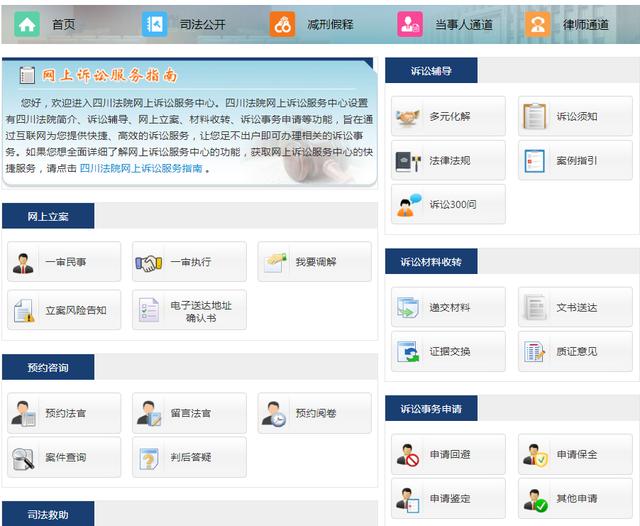Screen dimensions: 640x526
Task: Open 预约法官 appointment button
Action: pos(64,413)
